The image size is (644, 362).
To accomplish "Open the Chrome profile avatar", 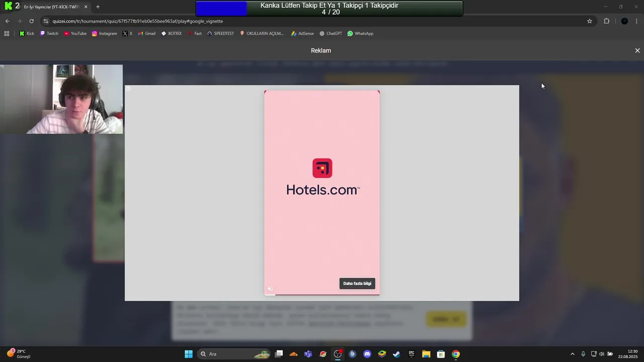I will (x=624, y=21).
